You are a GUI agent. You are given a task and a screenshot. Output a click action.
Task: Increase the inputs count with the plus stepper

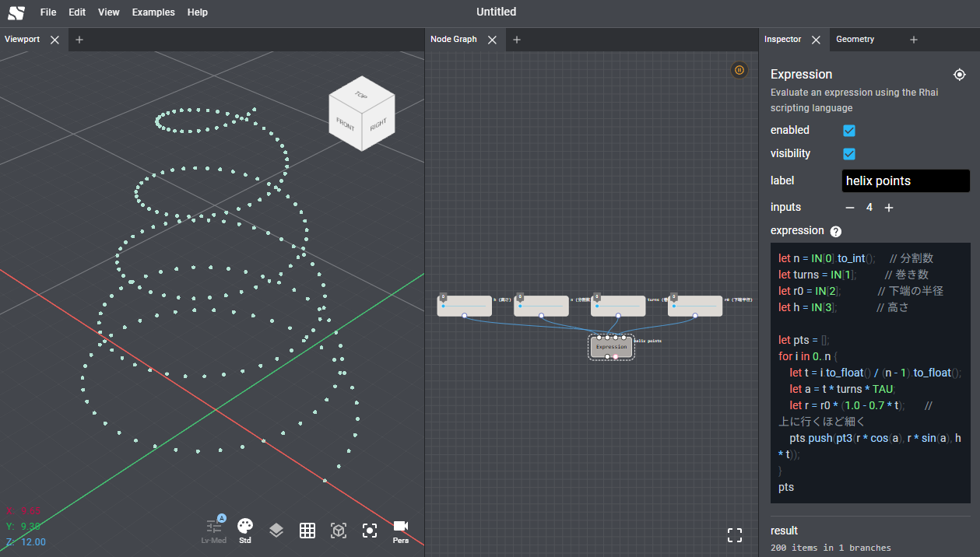pos(889,208)
